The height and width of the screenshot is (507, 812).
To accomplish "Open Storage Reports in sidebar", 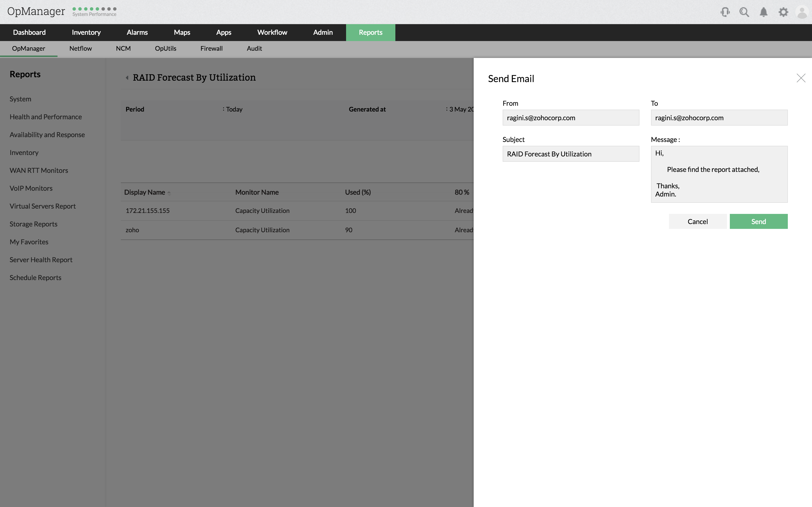I will pyautogui.click(x=34, y=224).
